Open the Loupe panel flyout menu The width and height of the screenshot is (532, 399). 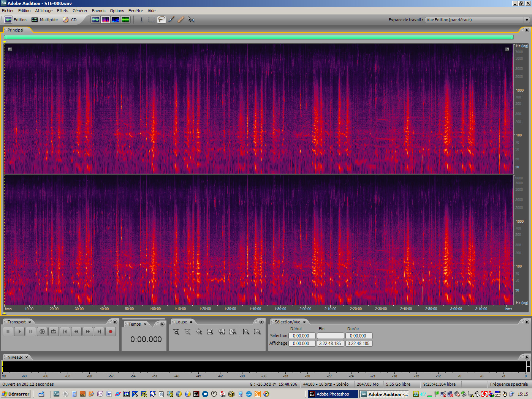[x=261, y=322]
